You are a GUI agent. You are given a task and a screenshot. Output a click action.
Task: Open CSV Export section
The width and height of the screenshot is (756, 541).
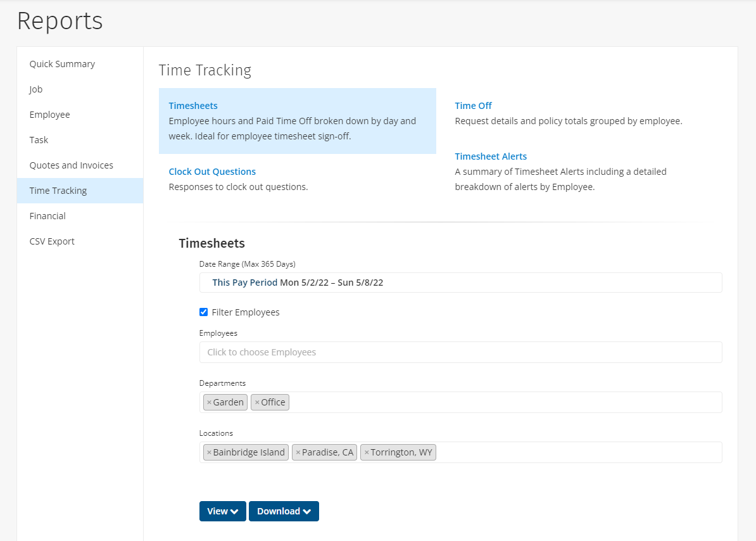[x=52, y=241]
